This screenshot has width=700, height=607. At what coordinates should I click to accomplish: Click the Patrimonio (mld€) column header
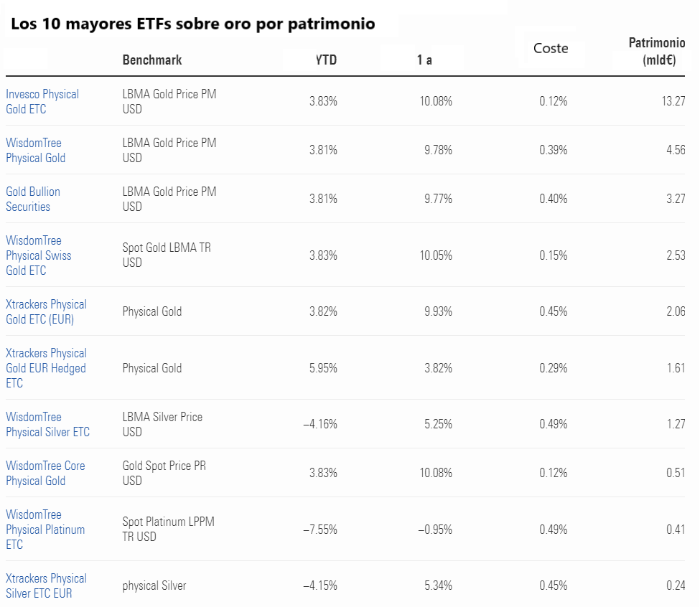tap(657, 52)
